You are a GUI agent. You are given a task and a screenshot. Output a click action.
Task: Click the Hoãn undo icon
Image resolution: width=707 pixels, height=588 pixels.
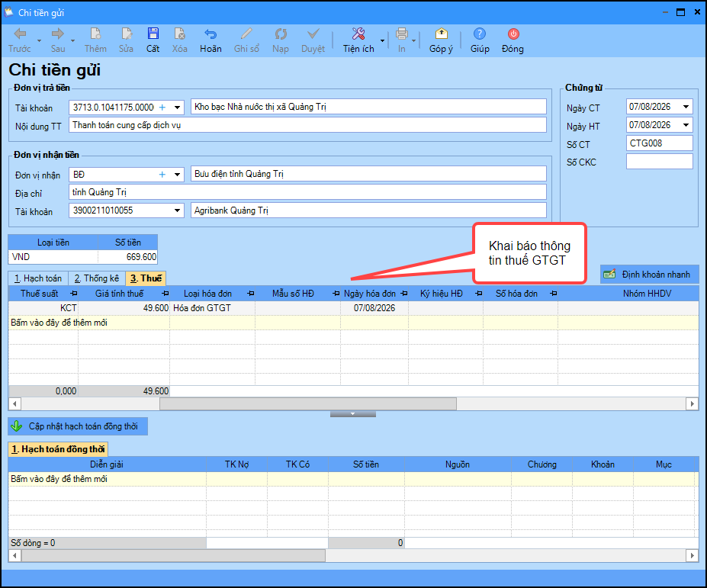[210, 34]
